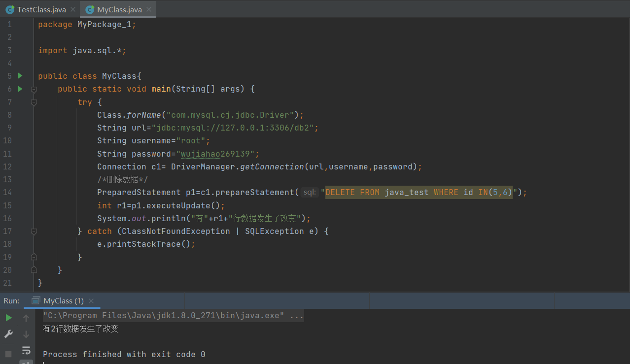The image size is (630, 364).
Task: Click the 'import java.sql.*;' statement
Action: [x=82, y=50]
